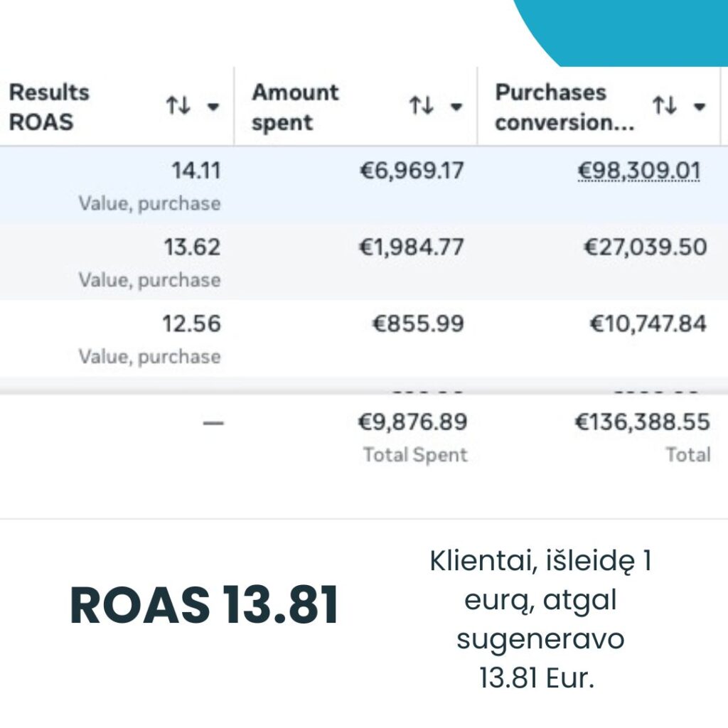Click the 12.56 ROAS result cell
Screen dimensions: 728x728
[192, 324]
